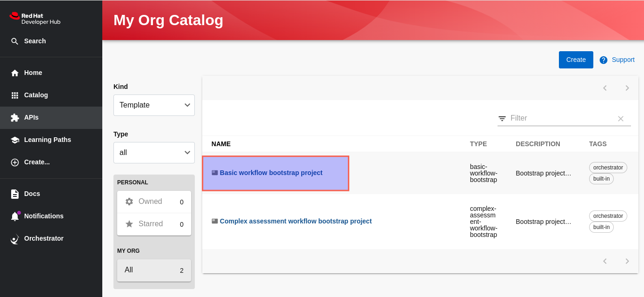Click the Orchestrator icon in sidebar

coord(15,239)
